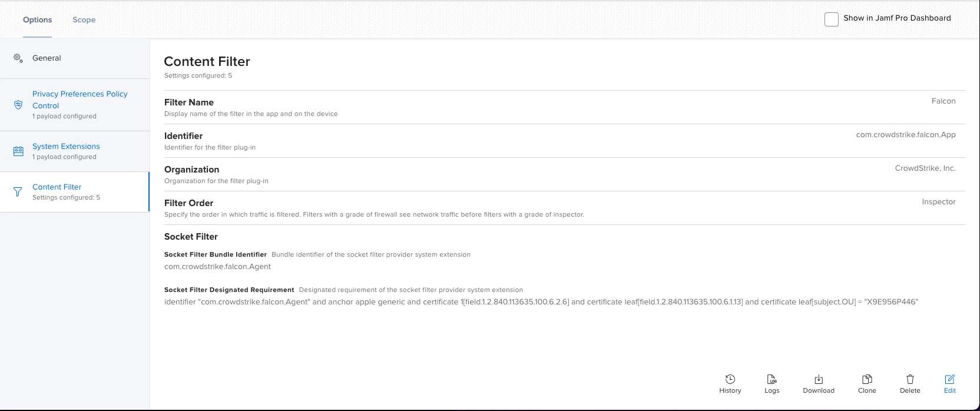Click the Filter Name value 'Falcon'
Image resolution: width=980 pixels, height=411 pixels.
(x=943, y=101)
